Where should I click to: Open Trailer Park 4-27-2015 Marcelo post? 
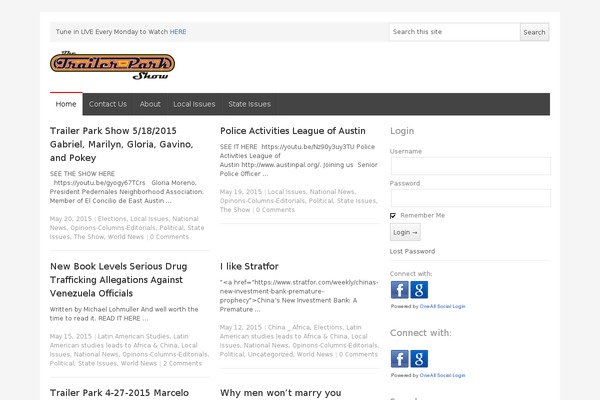[119, 393]
